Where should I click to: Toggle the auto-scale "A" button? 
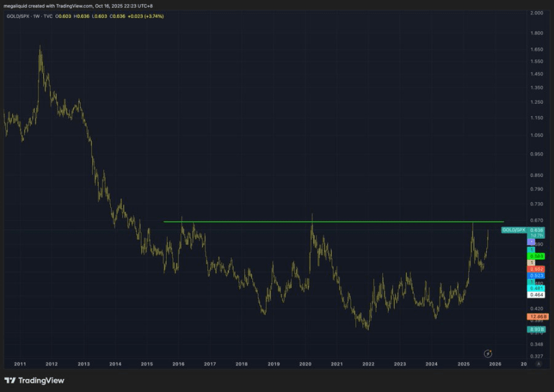pos(539,364)
